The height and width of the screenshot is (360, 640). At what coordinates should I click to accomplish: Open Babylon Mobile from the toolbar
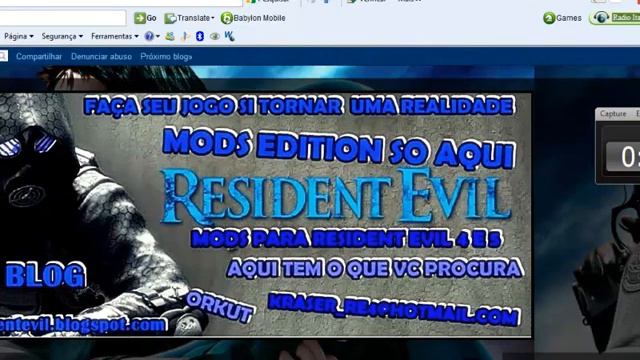253,18
